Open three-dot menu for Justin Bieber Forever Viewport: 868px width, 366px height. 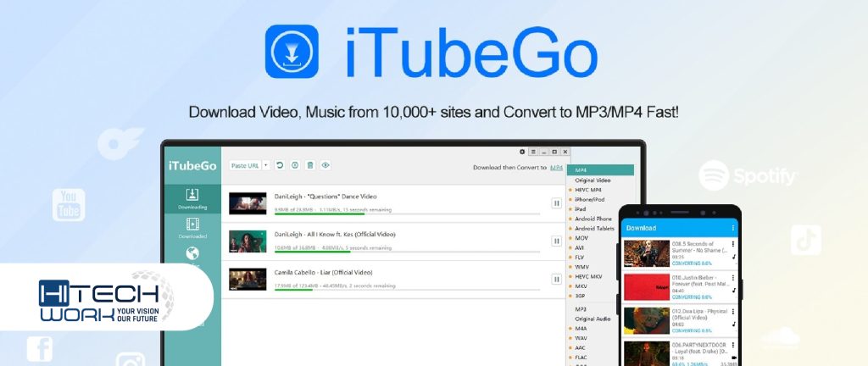coord(733,276)
